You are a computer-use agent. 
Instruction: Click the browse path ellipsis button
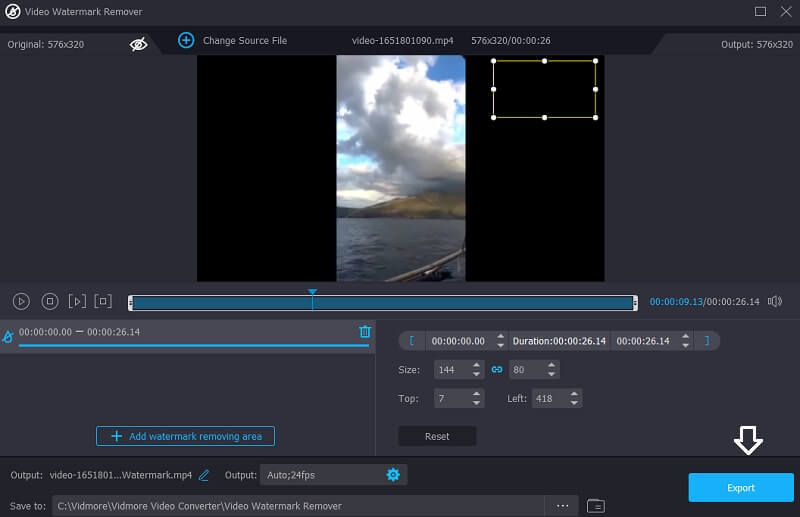coord(563,506)
